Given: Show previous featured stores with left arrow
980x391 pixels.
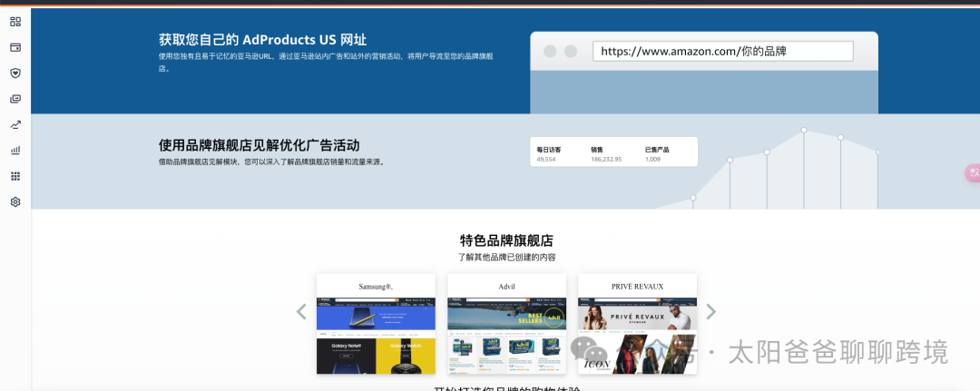Looking at the screenshot, I should tap(302, 312).
